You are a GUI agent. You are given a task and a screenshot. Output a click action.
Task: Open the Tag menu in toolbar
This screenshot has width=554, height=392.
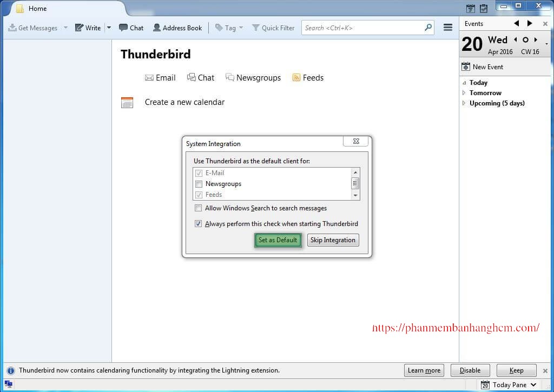(229, 28)
